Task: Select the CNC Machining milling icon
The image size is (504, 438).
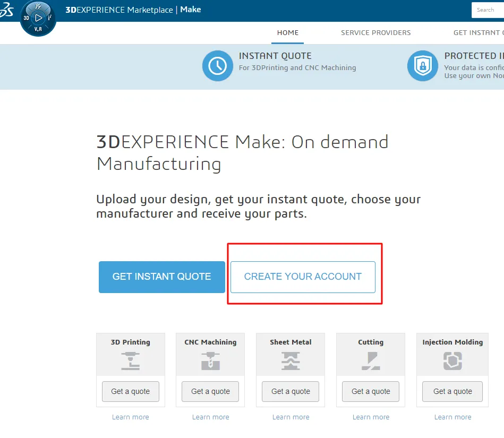Action: pyautogui.click(x=210, y=362)
